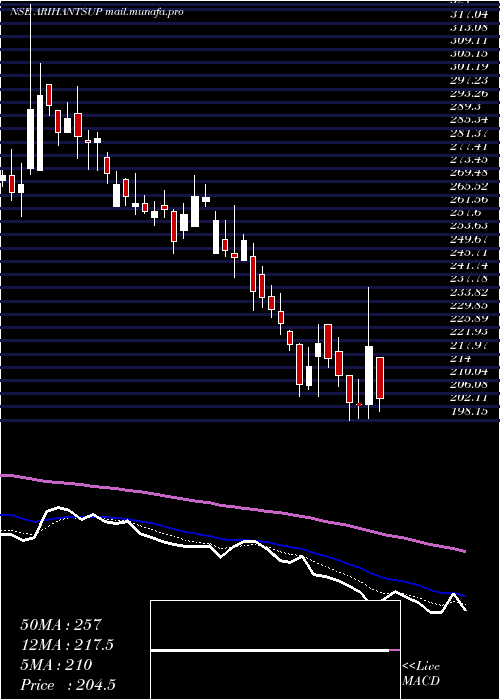Click the 206.08 price axis label
Screen dimensions: 500x700
coord(469,384)
